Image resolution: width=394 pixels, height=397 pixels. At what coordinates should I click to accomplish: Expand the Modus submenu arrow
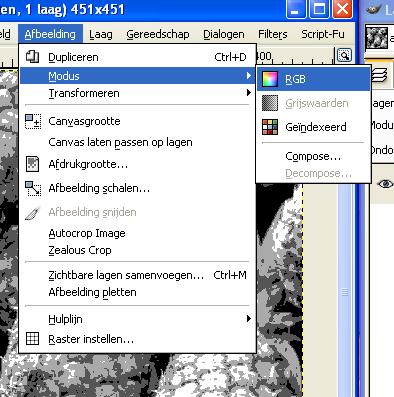tap(249, 76)
